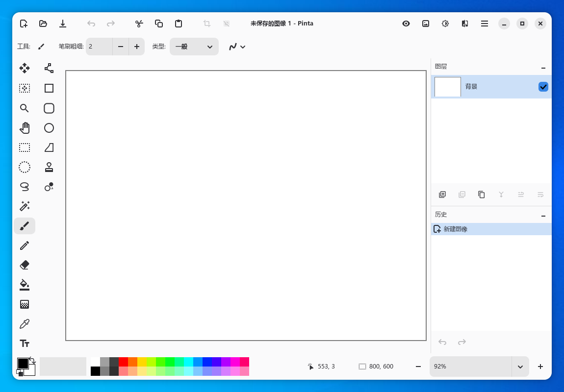Select the Gradient tool
Image resolution: width=564 pixels, height=392 pixels.
(25, 304)
